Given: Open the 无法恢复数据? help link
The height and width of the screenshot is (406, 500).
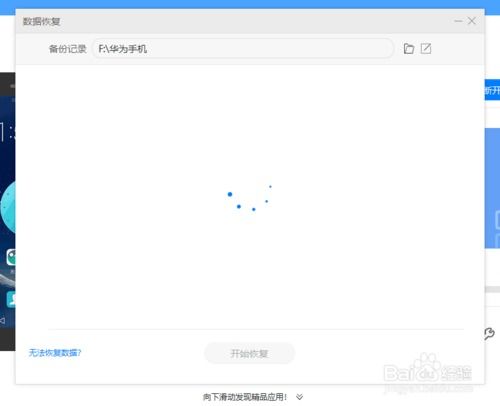Looking at the screenshot, I should (55, 353).
